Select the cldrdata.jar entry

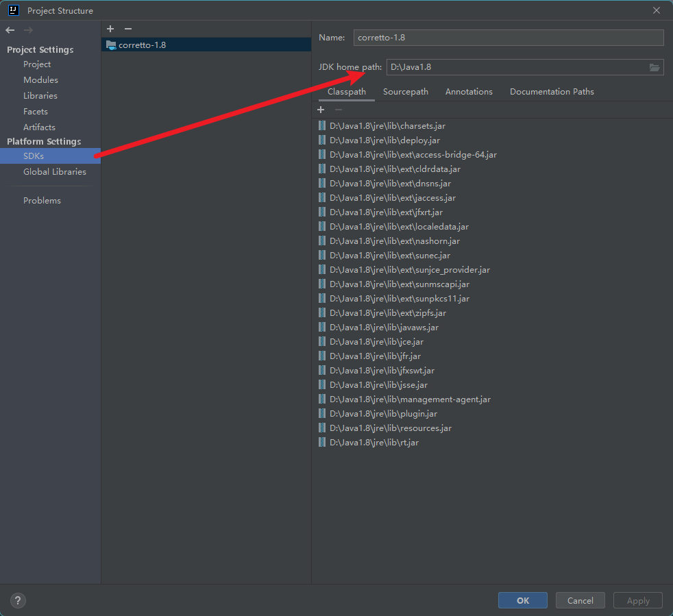(x=395, y=169)
